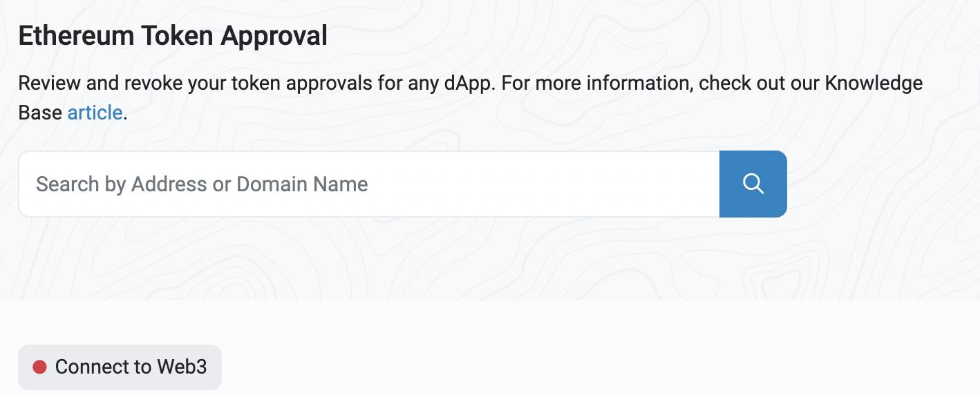Submit the address lookup with the blue search button

click(x=753, y=184)
